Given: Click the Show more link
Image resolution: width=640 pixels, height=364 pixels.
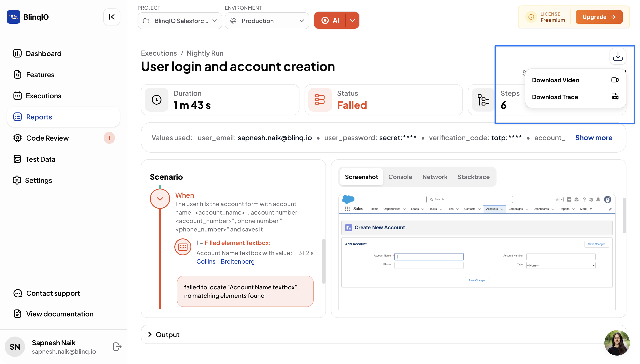Looking at the screenshot, I should [x=593, y=138].
